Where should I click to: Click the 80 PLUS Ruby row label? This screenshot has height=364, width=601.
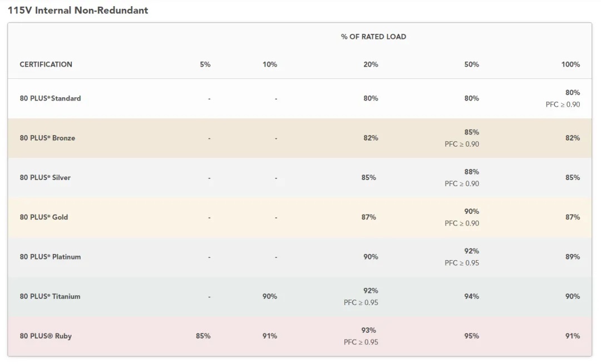pyautogui.click(x=46, y=336)
